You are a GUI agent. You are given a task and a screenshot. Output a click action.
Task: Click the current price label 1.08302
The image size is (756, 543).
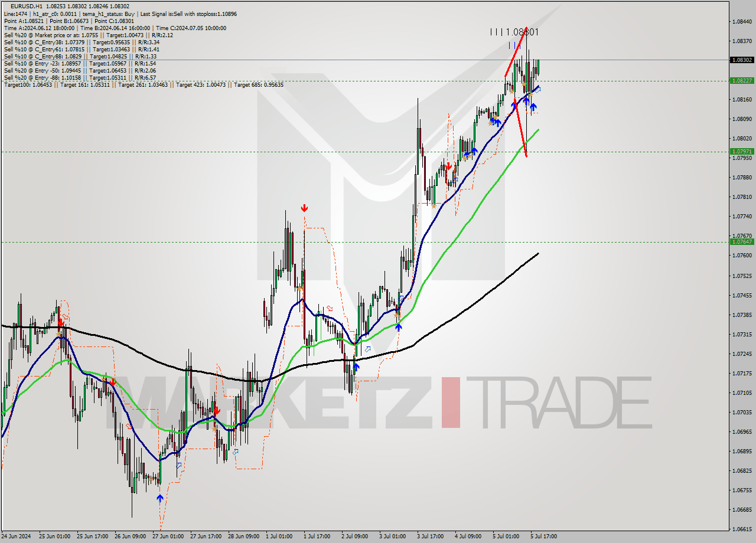point(742,60)
